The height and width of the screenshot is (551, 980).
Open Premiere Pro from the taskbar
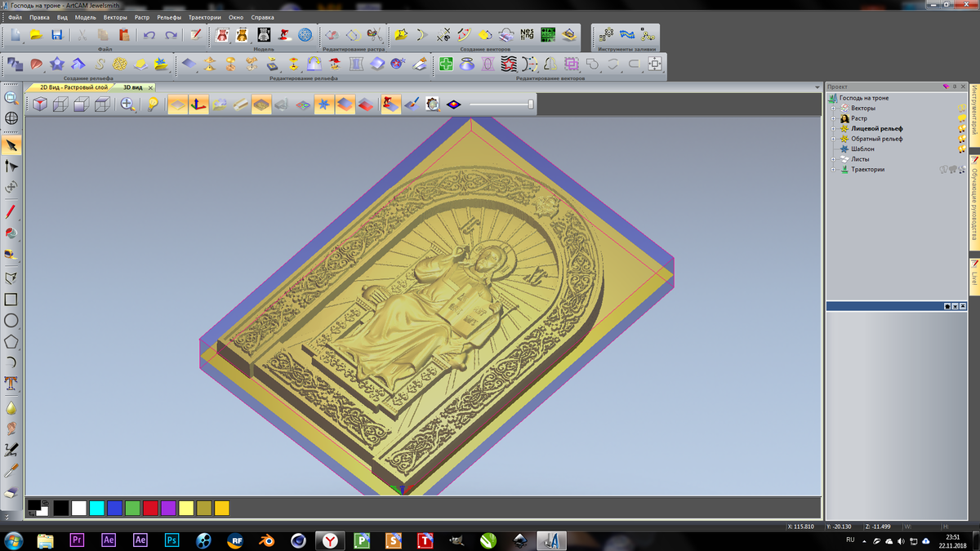click(78, 540)
